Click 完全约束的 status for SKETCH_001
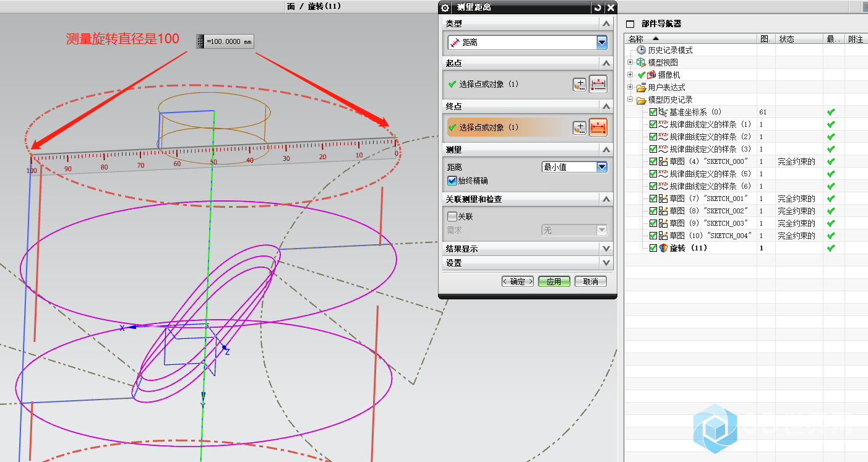The image size is (868, 462). tap(796, 199)
